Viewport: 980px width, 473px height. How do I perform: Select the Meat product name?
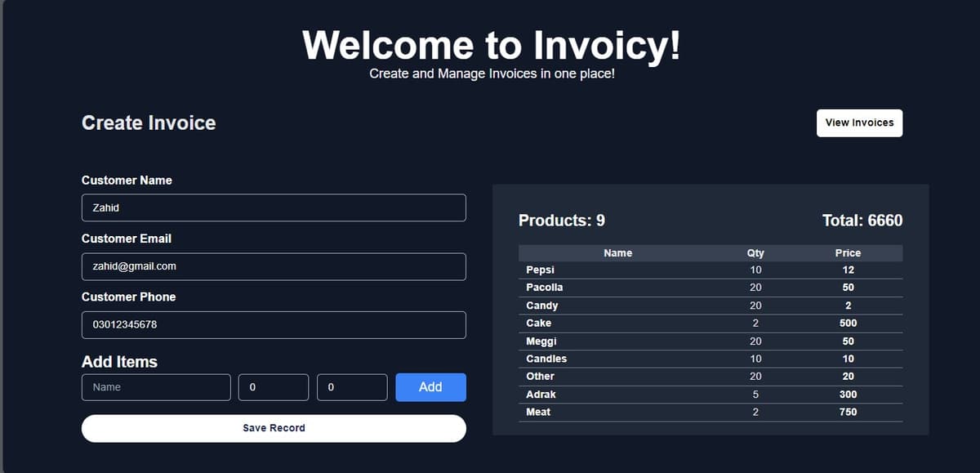click(x=538, y=413)
